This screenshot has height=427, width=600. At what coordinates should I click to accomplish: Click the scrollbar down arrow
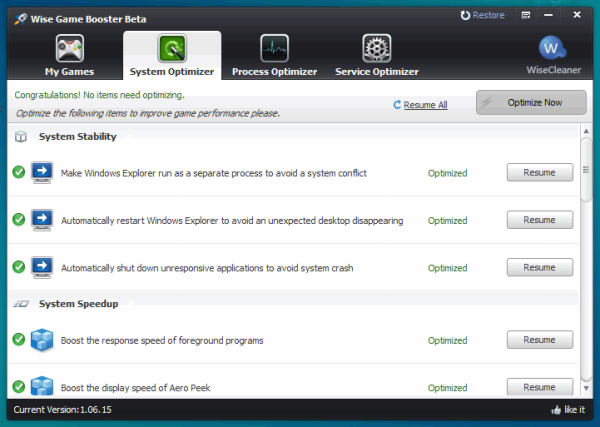586,388
